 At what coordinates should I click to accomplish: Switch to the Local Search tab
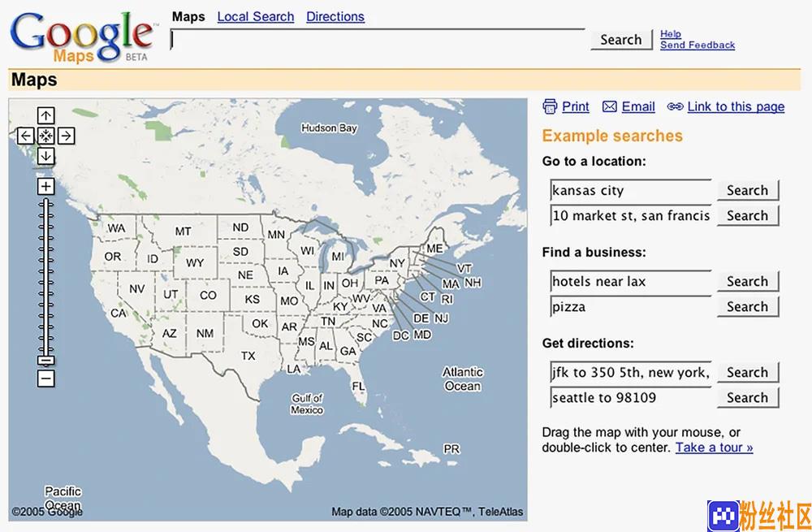coord(255,16)
